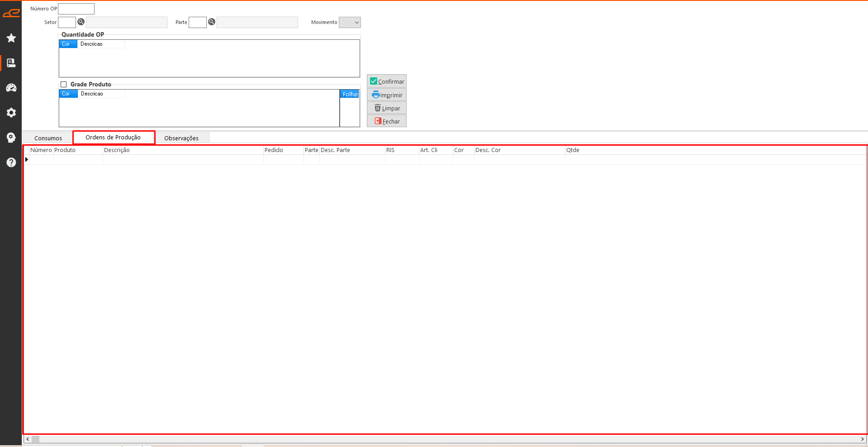
Task: Switch to the Observações tab
Action: (x=181, y=138)
